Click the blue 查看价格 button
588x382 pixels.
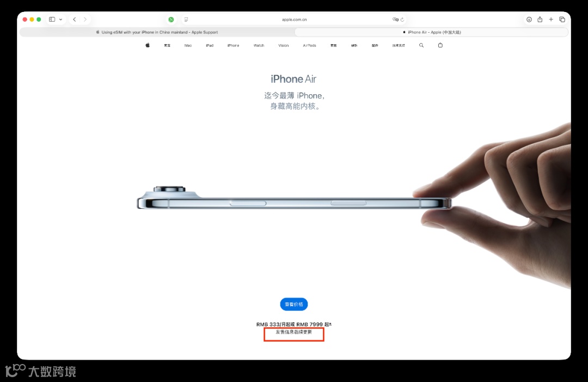click(x=294, y=304)
